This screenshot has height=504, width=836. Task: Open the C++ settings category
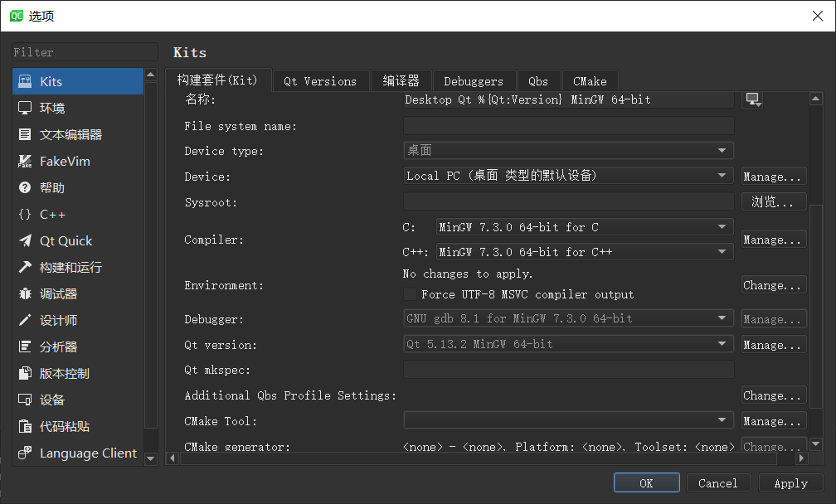tap(54, 214)
